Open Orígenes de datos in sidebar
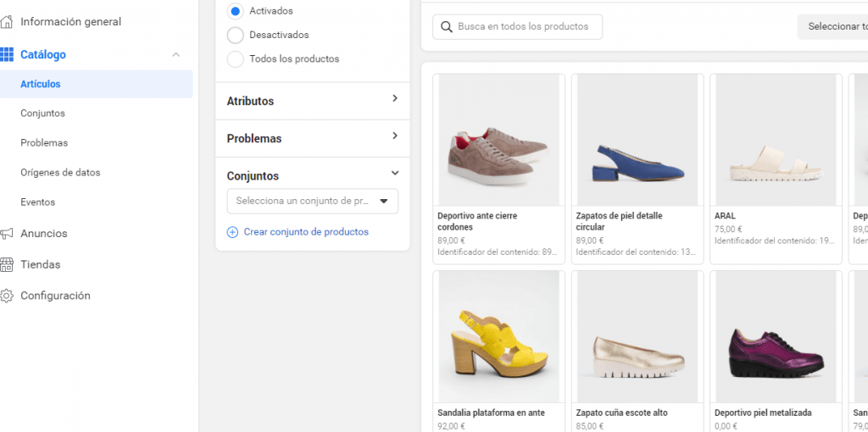The height and width of the screenshot is (432, 868). 60,173
